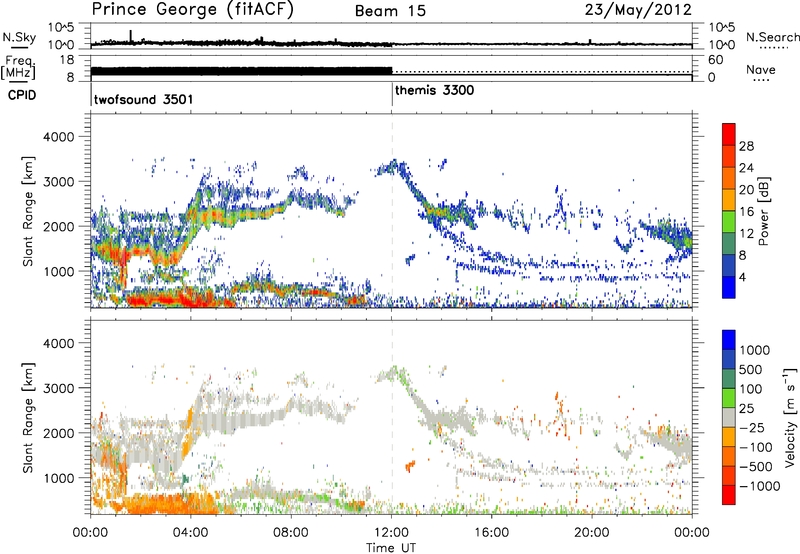Click the "Velocity [m s⁻¹]" colorbar title
Viewport: 800px width, 554px height.
[x=790, y=417]
